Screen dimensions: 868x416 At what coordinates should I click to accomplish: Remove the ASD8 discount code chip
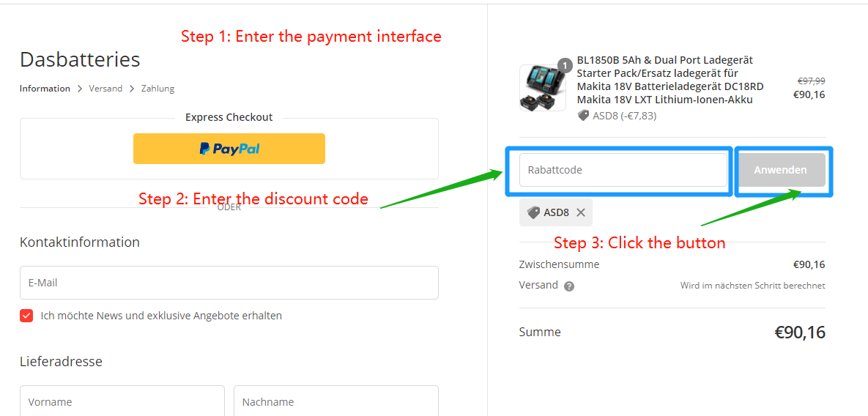point(581,212)
